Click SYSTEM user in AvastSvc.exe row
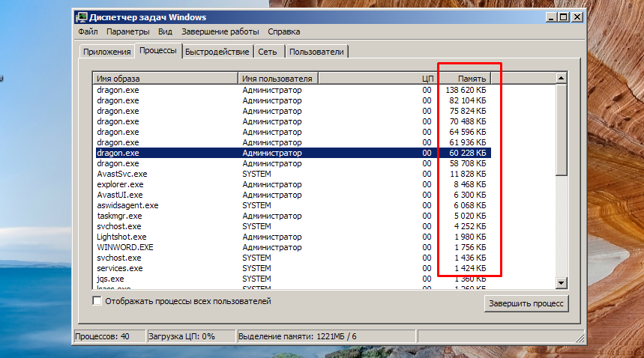644x358 pixels. pos(256,174)
